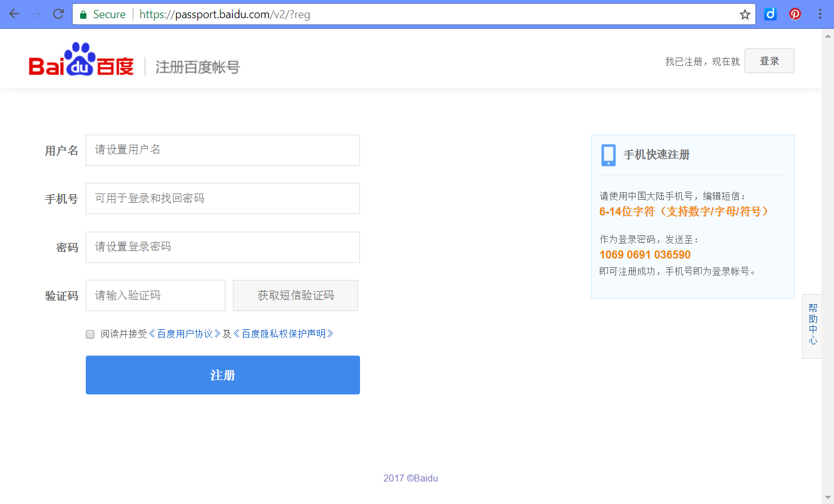Open the Pinterest browser extension
This screenshot has width=834, height=504.
pos(795,14)
